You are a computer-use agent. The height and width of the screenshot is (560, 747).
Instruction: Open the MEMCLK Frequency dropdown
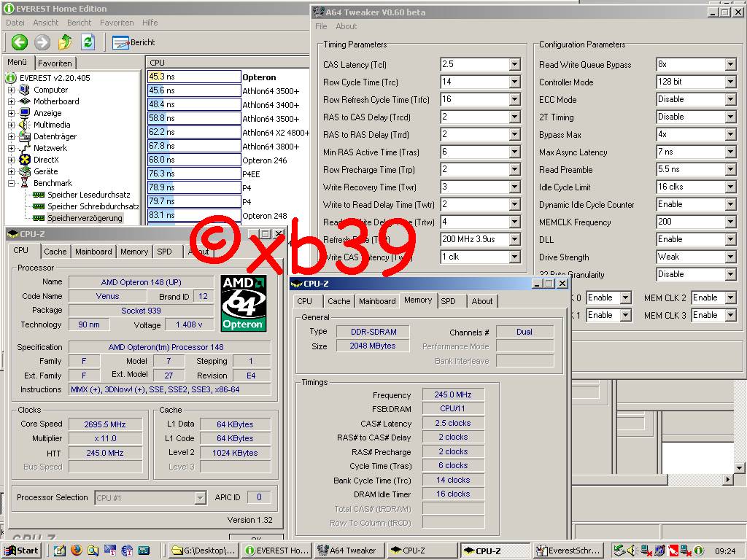point(731,222)
